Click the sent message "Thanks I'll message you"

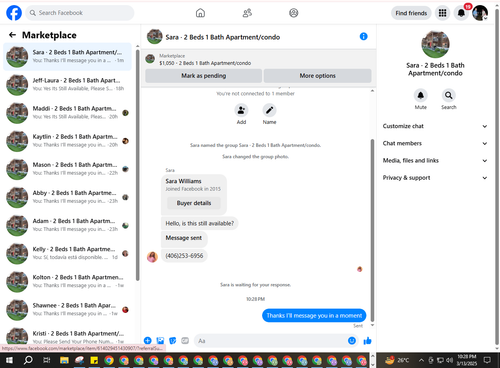pos(314,315)
